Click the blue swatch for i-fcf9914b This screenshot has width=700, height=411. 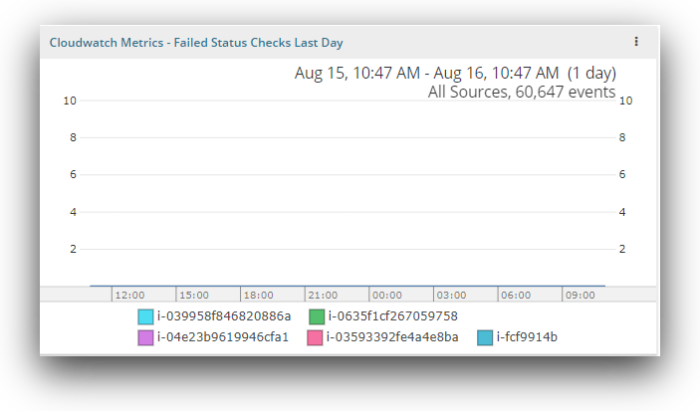point(485,337)
